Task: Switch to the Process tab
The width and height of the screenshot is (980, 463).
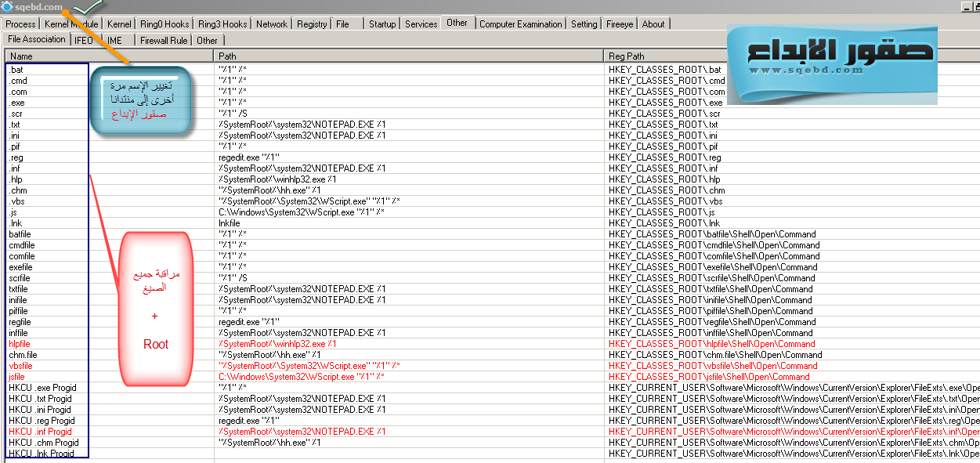Action: click(21, 24)
